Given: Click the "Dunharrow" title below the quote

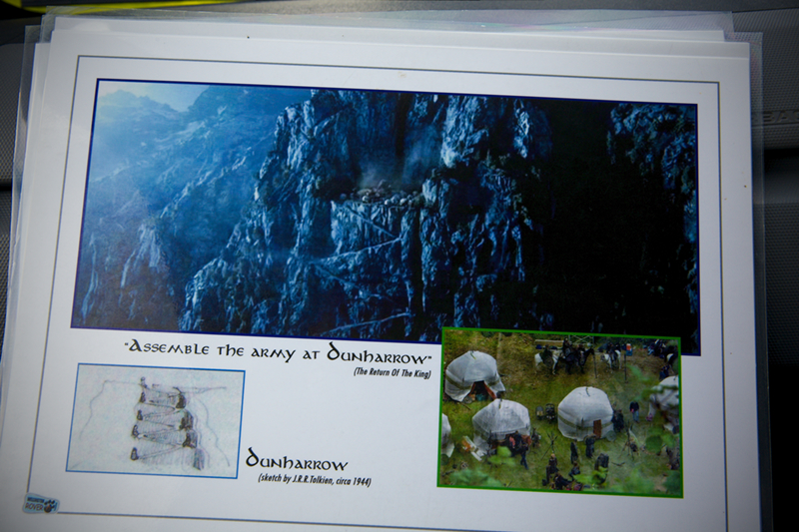Looking at the screenshot, I should 297,463.
